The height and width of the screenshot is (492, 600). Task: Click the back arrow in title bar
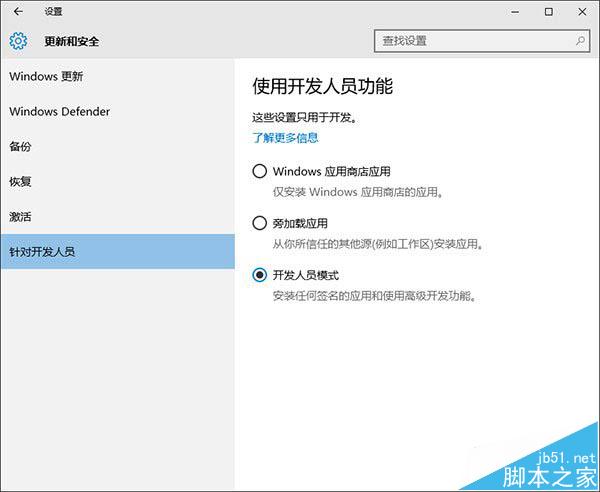coord(18,12)
